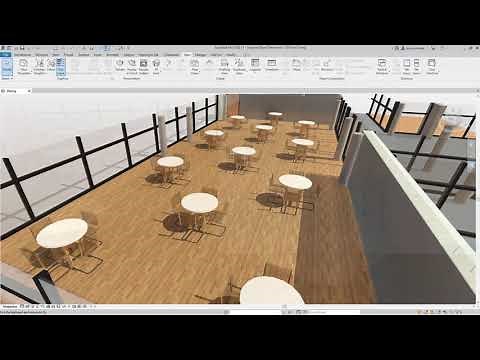The image size is (480, 360).
Task: Start Render in Cloud
Action: point(132,66)
